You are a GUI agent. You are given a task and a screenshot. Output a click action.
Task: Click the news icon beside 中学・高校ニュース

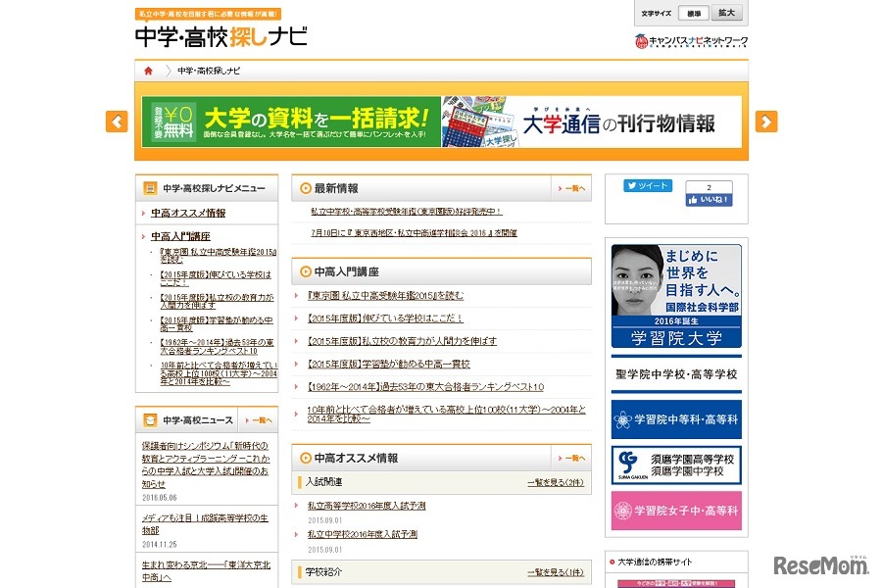[x=149, y=418]
